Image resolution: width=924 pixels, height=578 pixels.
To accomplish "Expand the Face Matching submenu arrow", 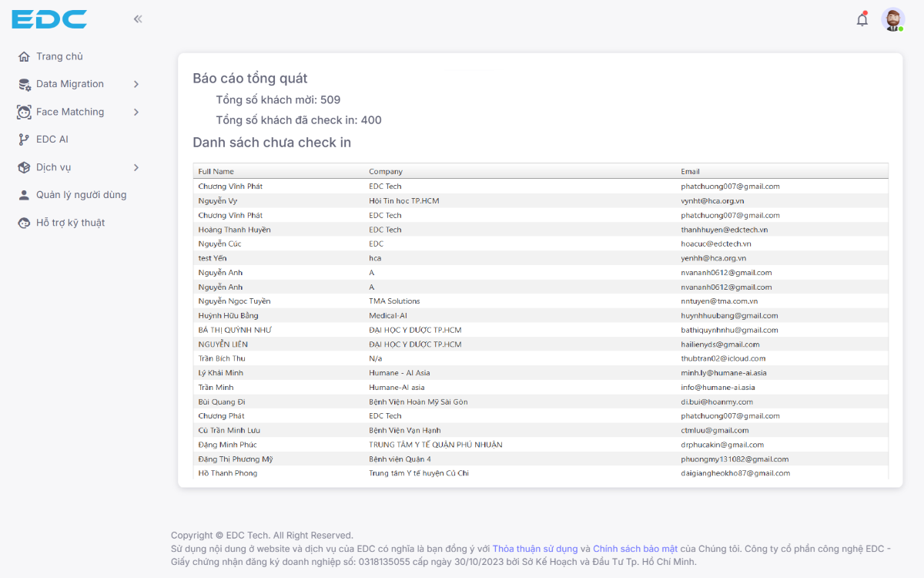I will point(136,112).
